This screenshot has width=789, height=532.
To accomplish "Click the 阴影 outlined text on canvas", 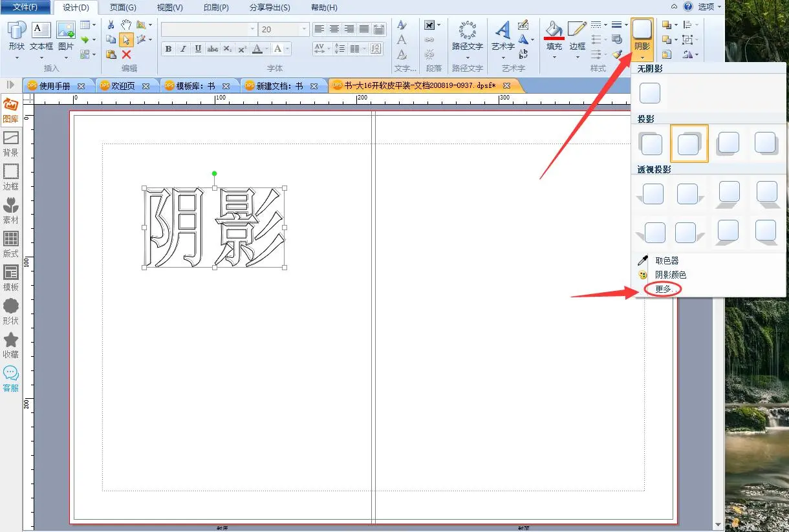I will click(x=215, y=228).
